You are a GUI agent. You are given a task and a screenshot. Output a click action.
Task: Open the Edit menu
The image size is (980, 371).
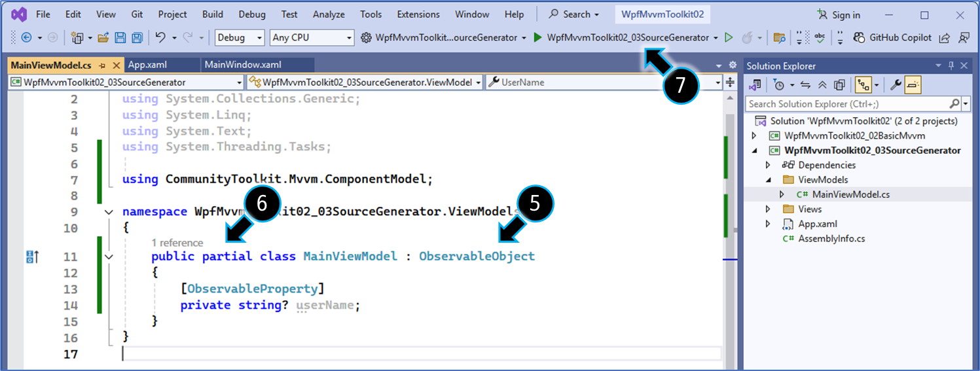click(73, 14)
